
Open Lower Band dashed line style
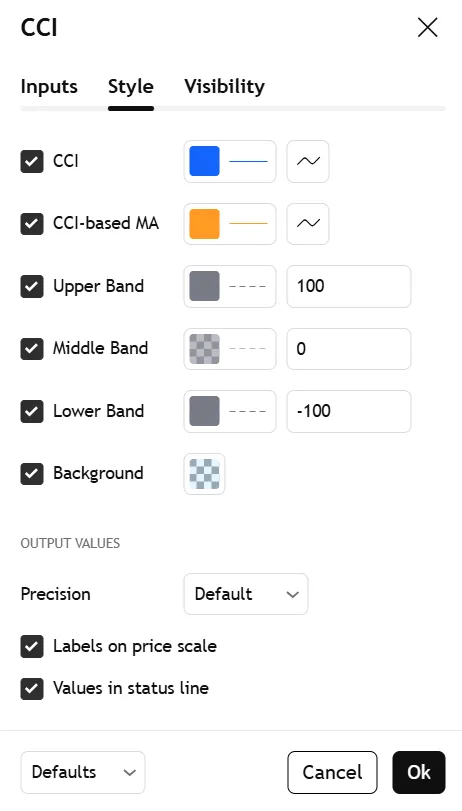pos(248,411)
